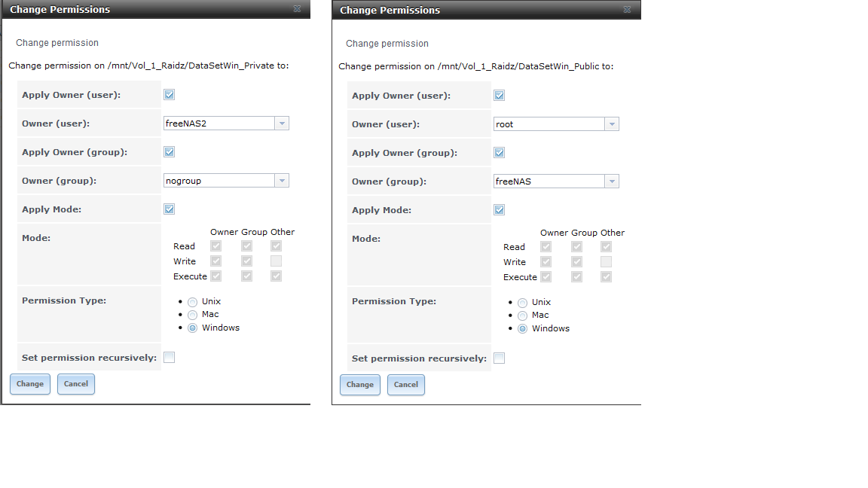Toggle Group Execute mode in DataSetWin_Public dialog

pyautogui.click(x=577, y=276)
